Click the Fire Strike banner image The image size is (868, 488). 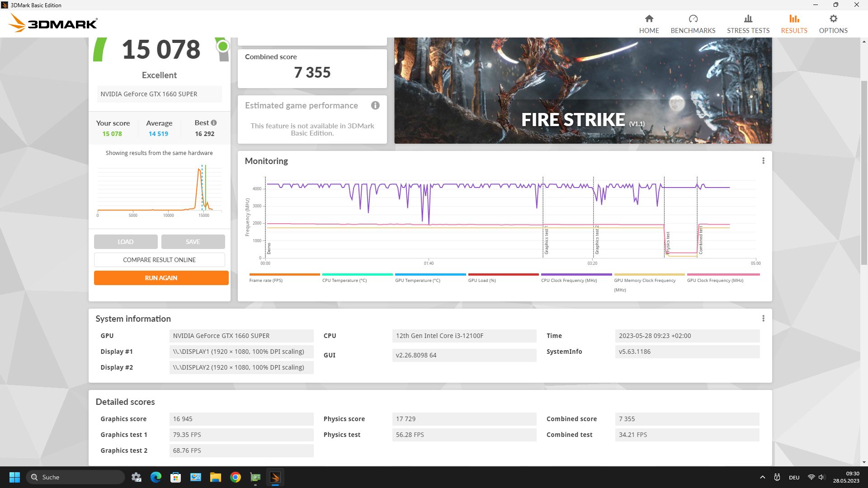pos(582,90)
